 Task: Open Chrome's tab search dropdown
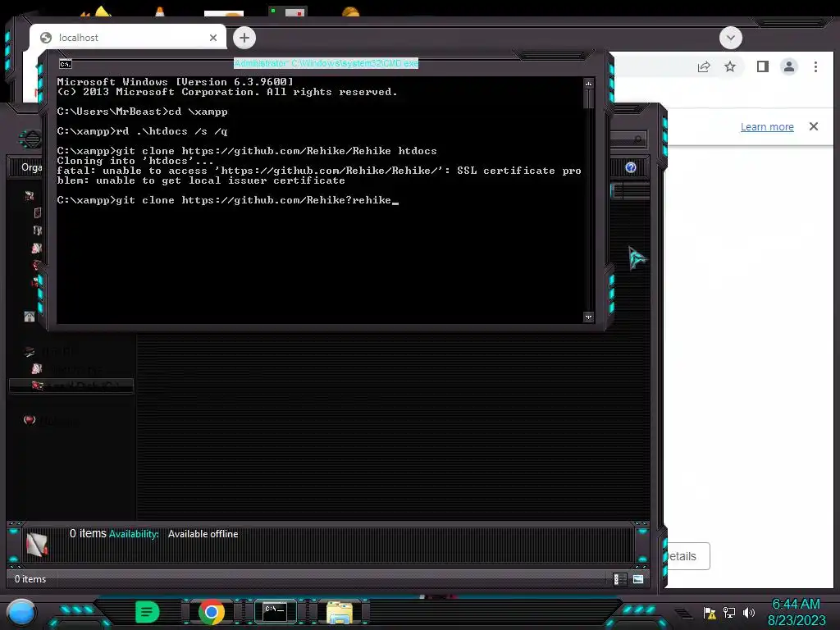(x=731, y=38)
